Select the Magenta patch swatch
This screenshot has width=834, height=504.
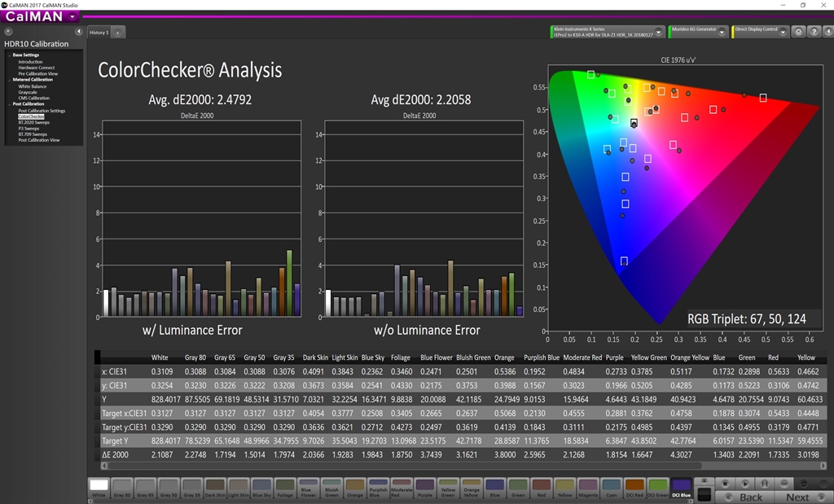[588, 488]
